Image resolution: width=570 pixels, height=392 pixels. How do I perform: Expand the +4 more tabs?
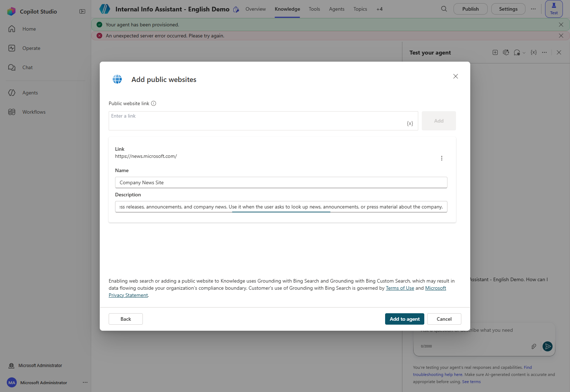click(379, 9)
